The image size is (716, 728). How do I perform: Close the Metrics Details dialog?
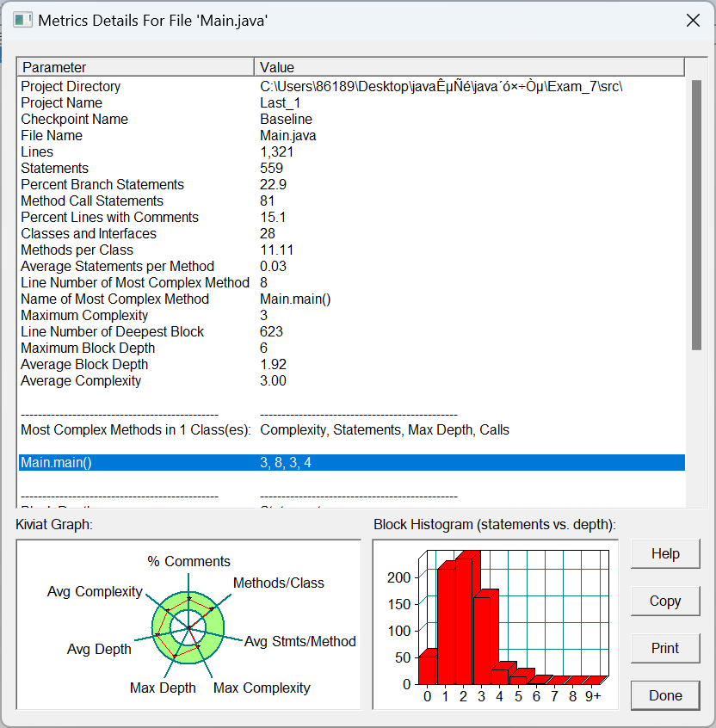(x=693, y=21)
